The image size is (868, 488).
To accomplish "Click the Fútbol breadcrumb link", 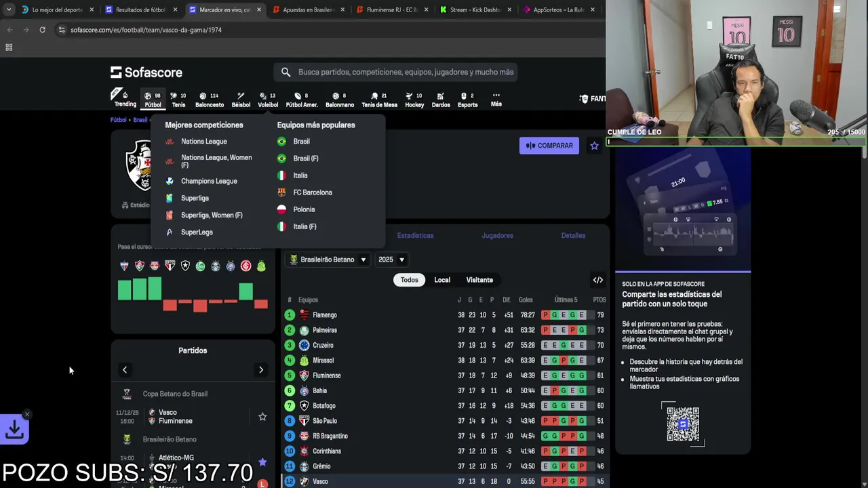I will [119, 120].
